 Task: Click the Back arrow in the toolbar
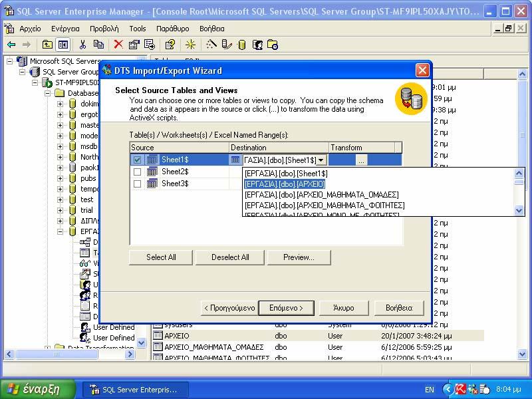click(x=11, y=45)
